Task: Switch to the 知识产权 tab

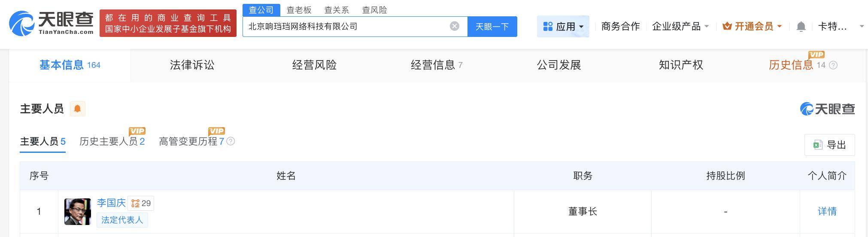Action: (681, 65)
